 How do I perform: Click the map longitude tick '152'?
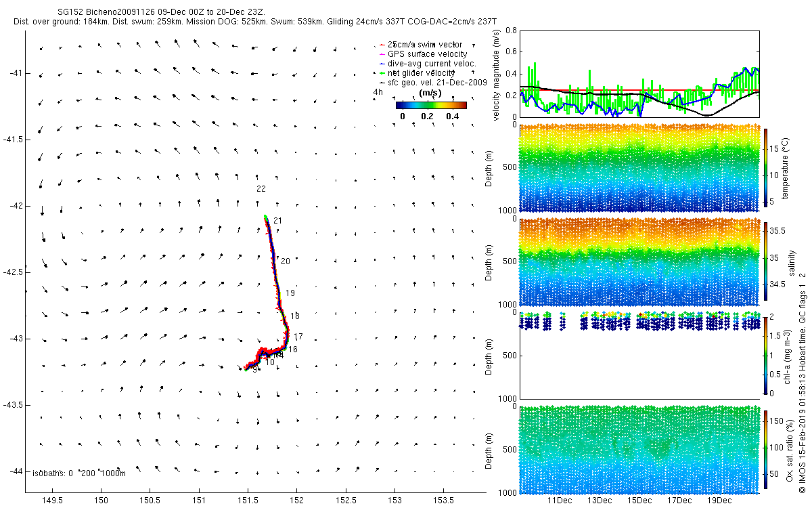(x=296, y=500)
